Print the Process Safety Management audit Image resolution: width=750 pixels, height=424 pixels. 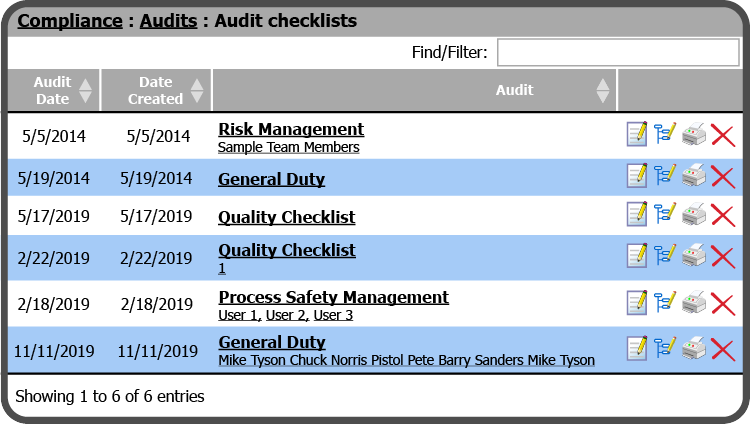tap(694, 302)
